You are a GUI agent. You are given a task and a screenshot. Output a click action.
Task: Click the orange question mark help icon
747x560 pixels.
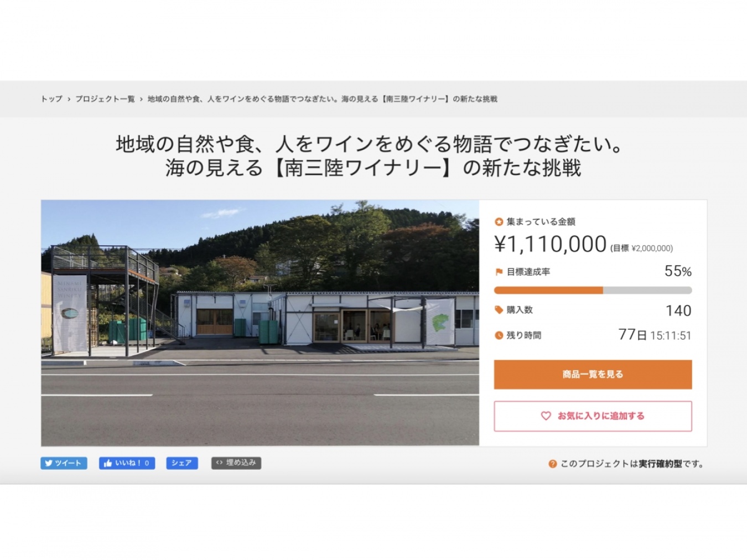click(552, 464)
